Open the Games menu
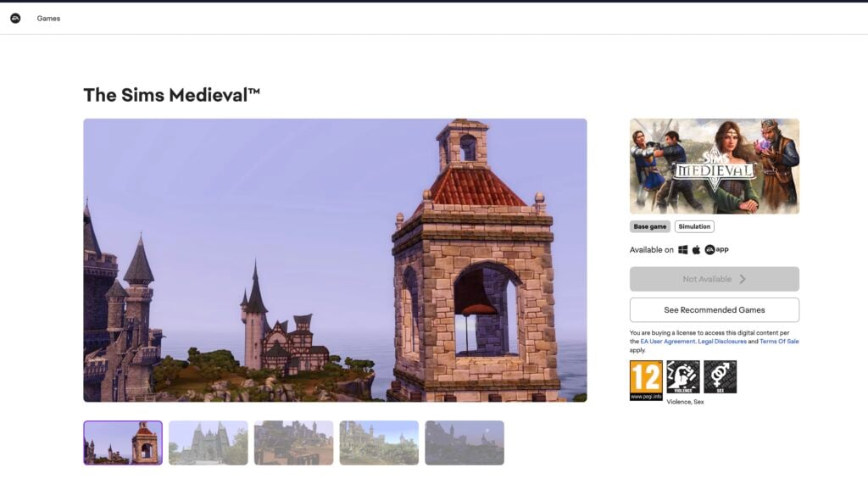The height and width of the screenshot is (484, 868). (x=48, y=19)
